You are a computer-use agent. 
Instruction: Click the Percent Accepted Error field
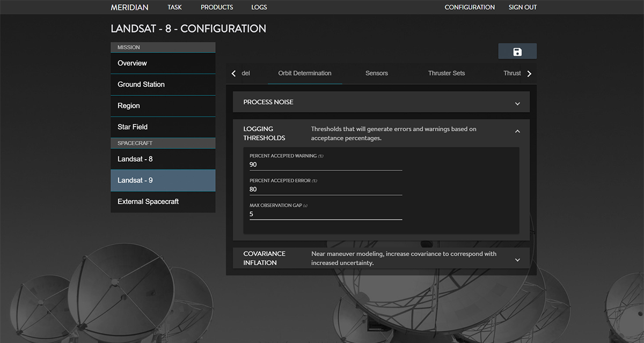point(326,189)
